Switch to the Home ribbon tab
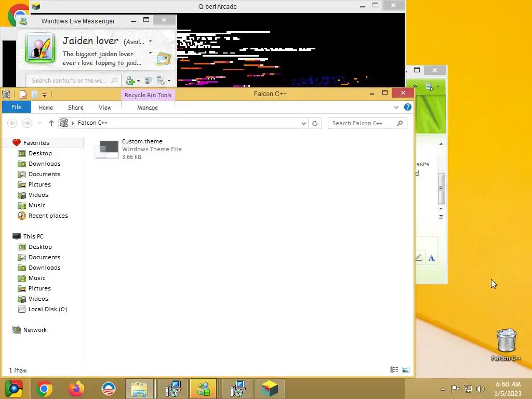 [46, 108]
